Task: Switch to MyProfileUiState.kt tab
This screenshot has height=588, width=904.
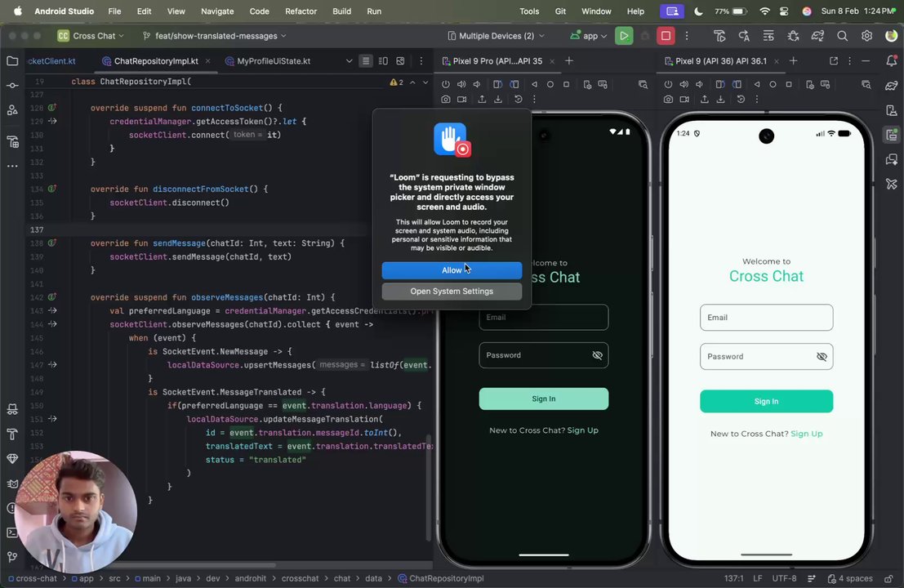Action: pos(274,61)
